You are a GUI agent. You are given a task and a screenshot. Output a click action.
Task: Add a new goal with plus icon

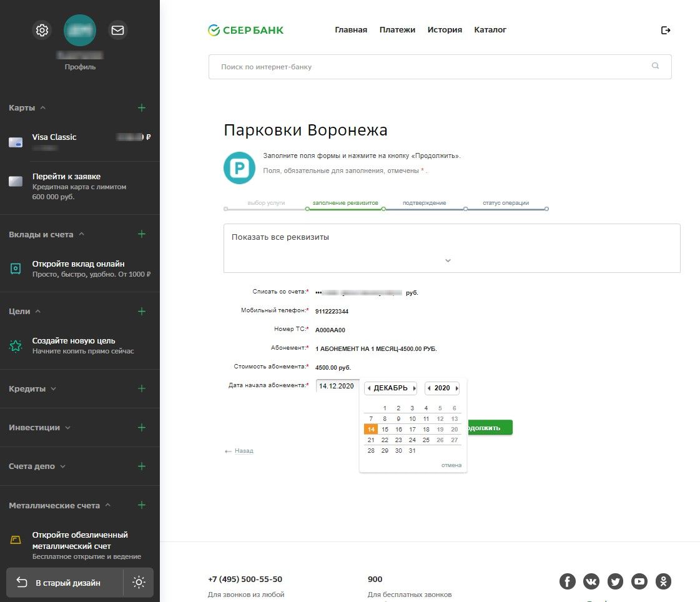click(142, 311)
